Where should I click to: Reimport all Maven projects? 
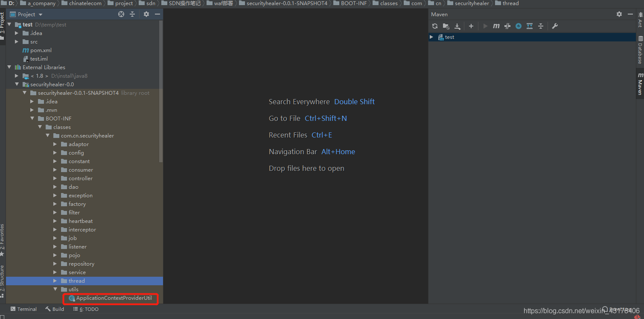(x=435, y=26)
